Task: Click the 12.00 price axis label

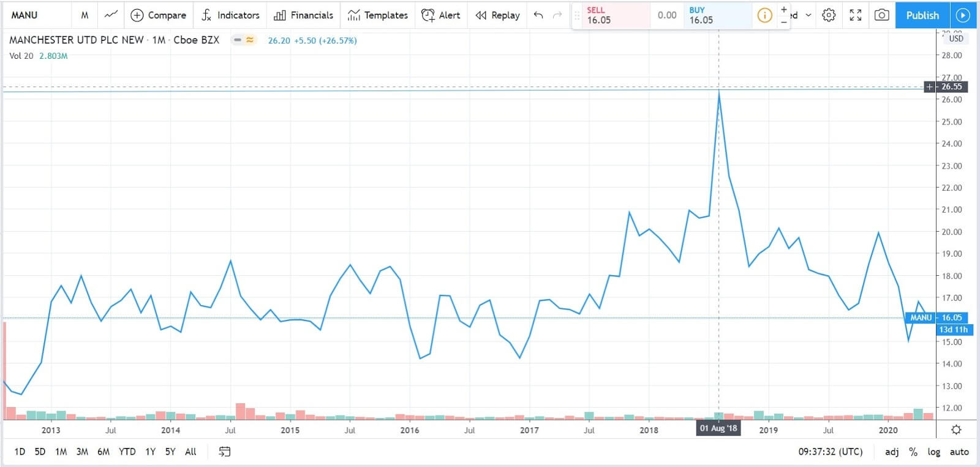Action: click(952, 408)
